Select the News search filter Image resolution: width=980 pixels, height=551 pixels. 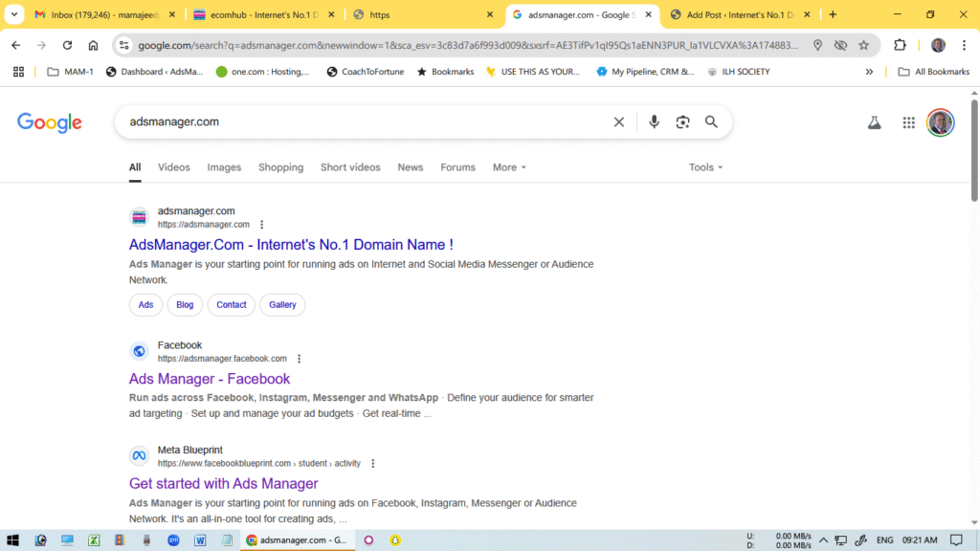(x=410, y=167)
